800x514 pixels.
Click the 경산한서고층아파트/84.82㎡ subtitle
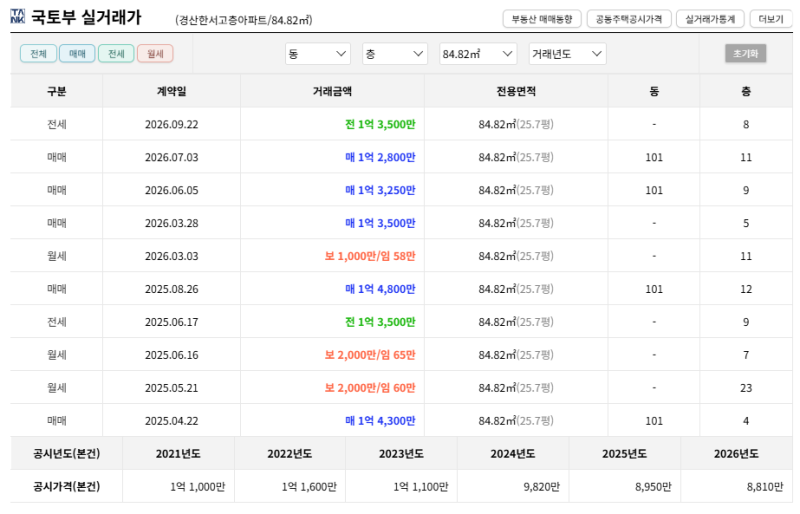[x=244, y=20]
